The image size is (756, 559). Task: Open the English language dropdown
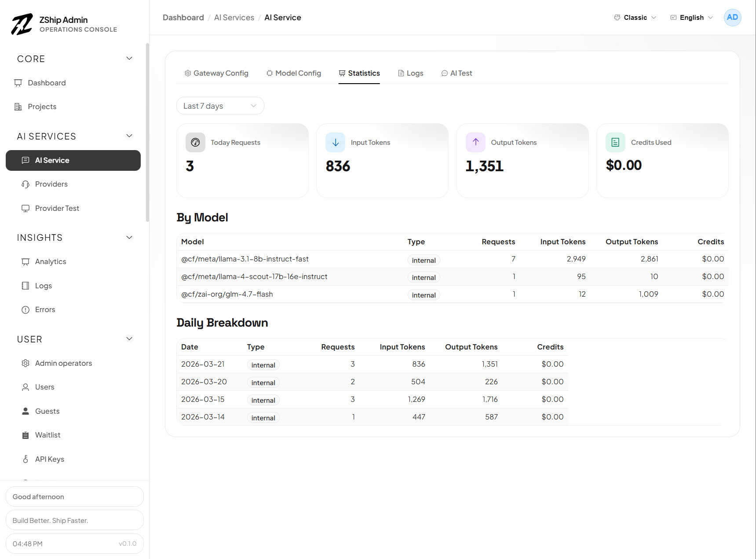(690, 17)
